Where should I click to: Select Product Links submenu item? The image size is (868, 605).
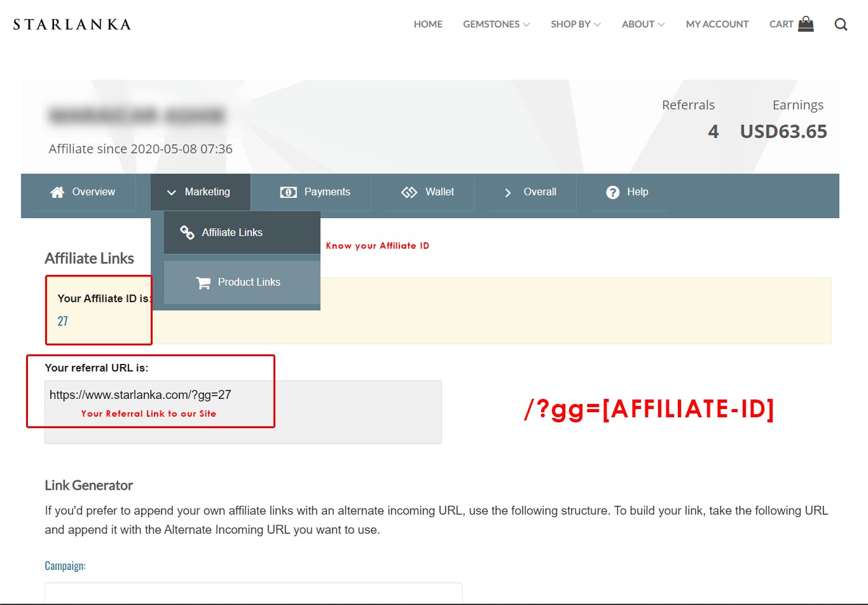[x=242, y=282]
